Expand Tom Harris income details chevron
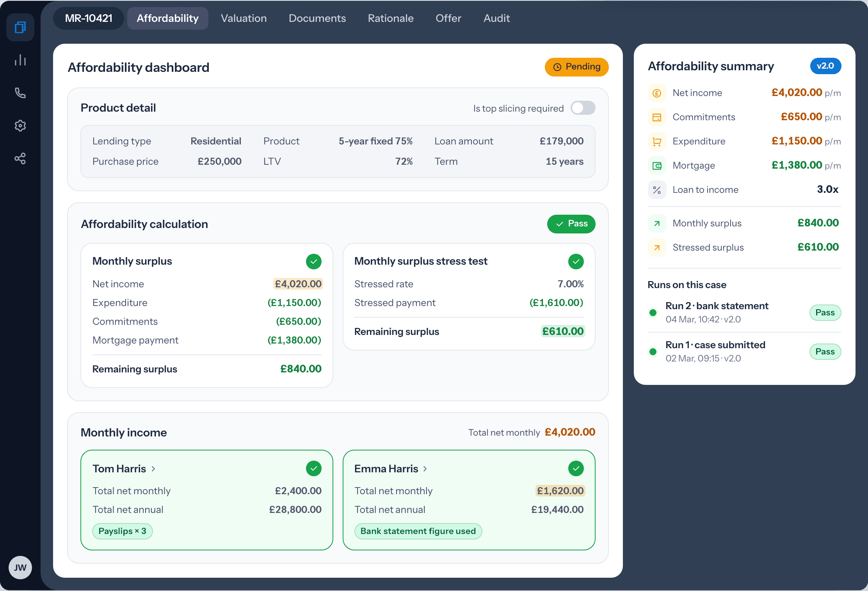The image size is (868, 591). [x=153, y=469]
